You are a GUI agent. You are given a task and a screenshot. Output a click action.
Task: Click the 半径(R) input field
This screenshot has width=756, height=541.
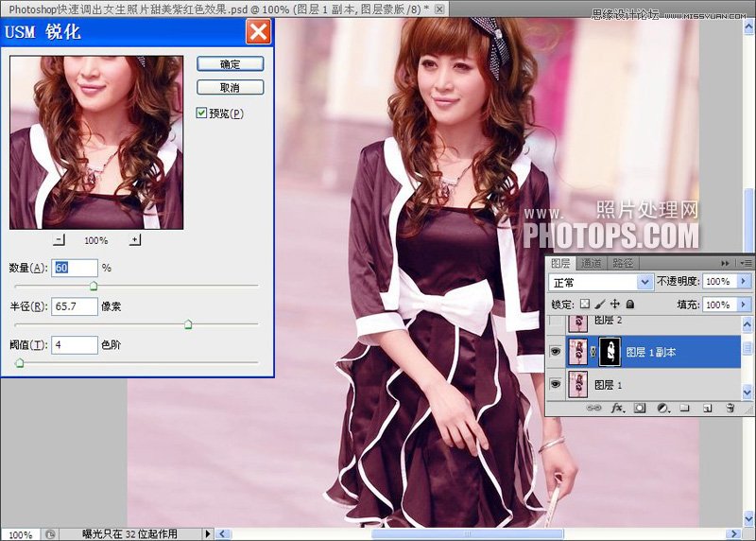pyautogui.click(x=75, y=306)
